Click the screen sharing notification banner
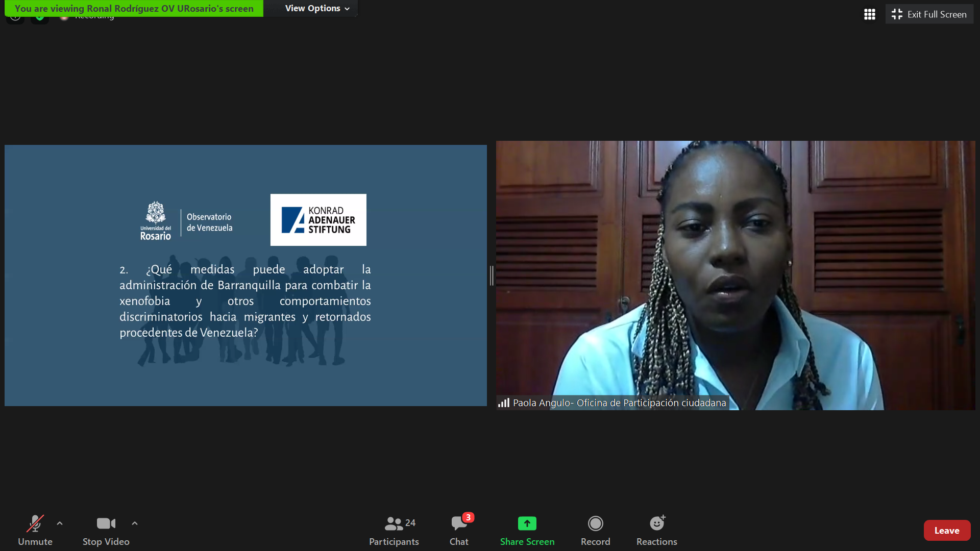Screen dimensions: 980x551 pyautogui.click(x=134, y=8)
